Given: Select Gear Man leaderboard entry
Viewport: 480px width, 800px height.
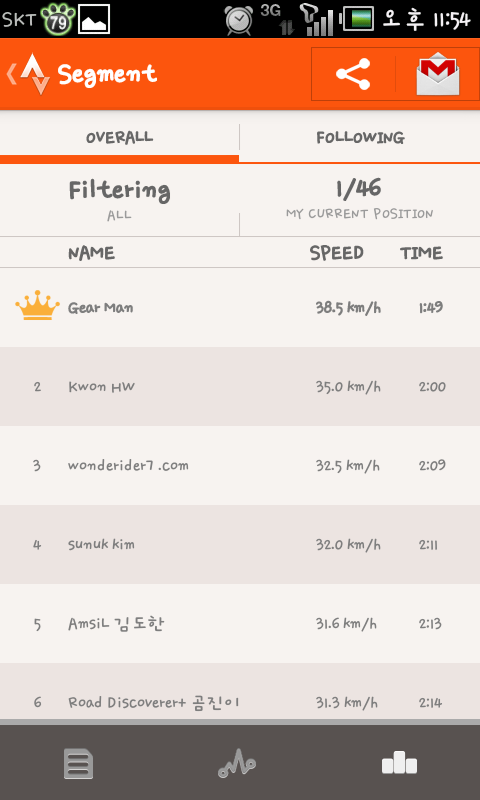Looking at the screenshot, I should pos(240,308).
